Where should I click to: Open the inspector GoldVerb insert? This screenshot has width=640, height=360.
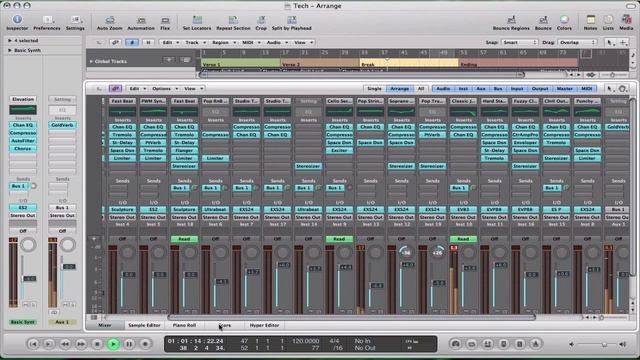62,125
